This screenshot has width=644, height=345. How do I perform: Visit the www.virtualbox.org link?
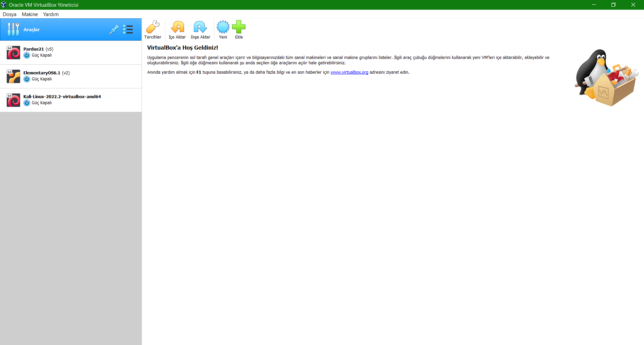pyautogui.click(x=350, y=72)
